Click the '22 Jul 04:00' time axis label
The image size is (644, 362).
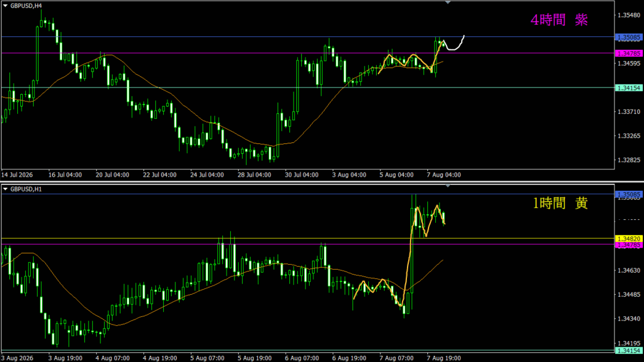(x=159, y=175)
